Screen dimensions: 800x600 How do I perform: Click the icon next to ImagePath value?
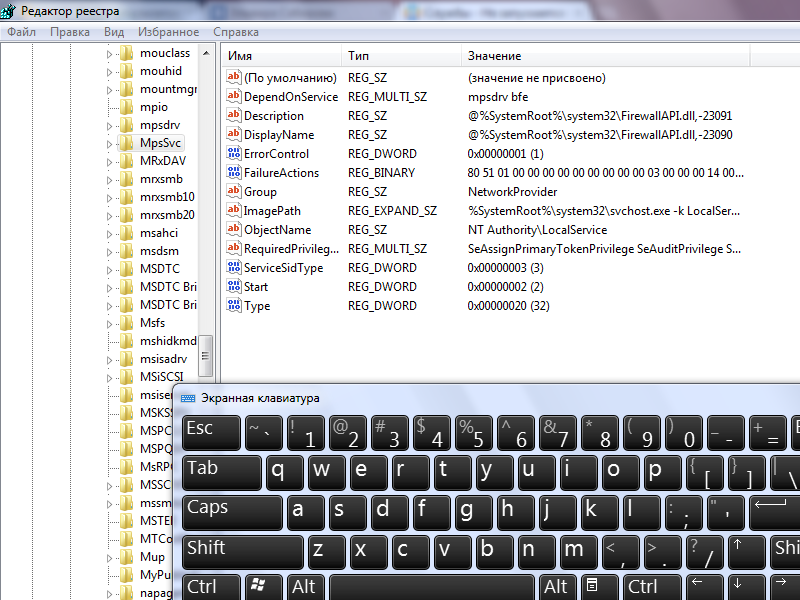pos(234,211)
